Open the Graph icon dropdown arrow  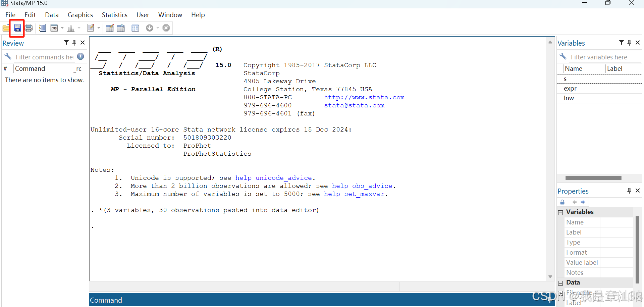79,28
